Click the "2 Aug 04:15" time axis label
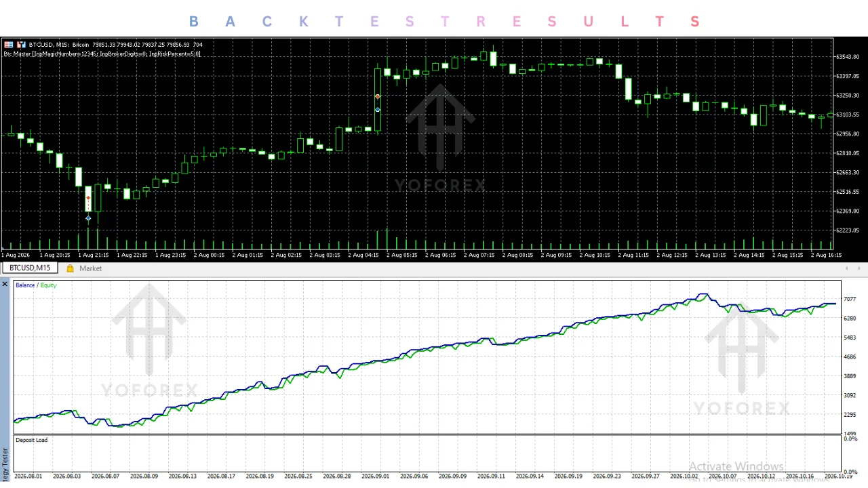The width and height of the screenshot is (868, 488). (363, 256)
